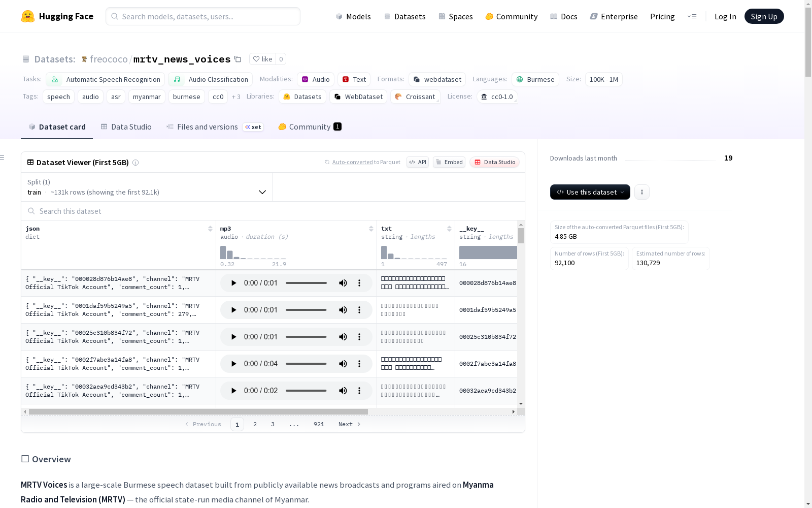
Task: Sort by the mp3 column
Action: tap(371, 229)
